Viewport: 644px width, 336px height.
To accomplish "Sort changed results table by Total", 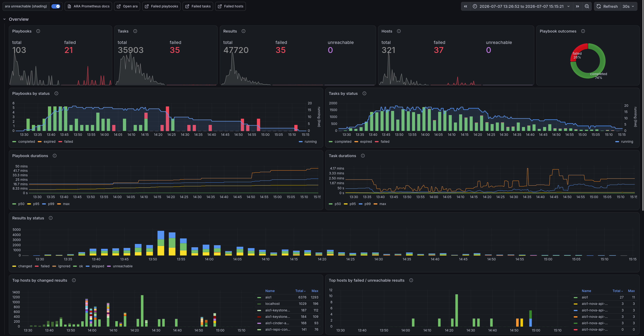I will (300, 291).
